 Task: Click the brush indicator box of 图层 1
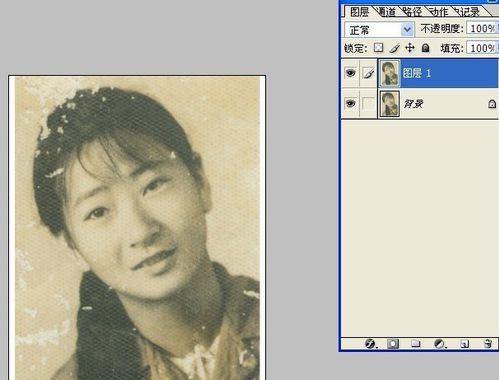(369, 73)
